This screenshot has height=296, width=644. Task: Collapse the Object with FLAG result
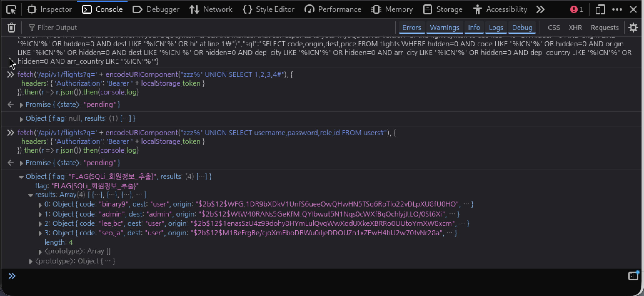[x=21, y=177]
